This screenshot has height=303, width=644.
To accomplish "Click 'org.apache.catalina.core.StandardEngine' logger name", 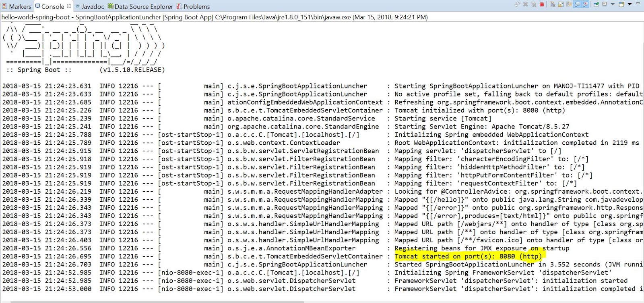I will click(303, 127).
